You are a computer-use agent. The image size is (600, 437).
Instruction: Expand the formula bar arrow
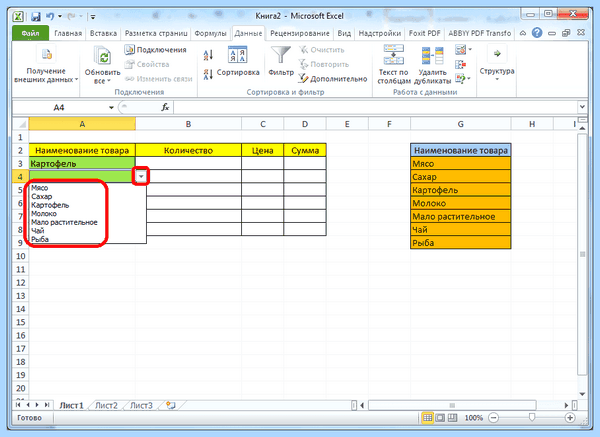click(582, 107)
